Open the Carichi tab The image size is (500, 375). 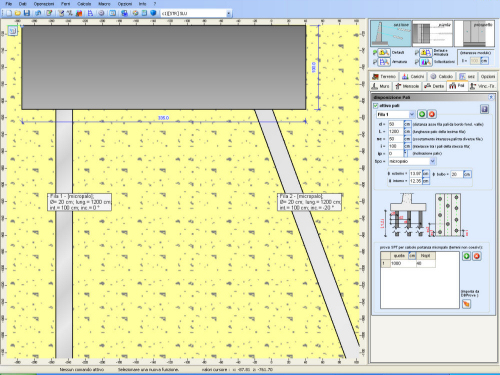click(x=413, y=76)
